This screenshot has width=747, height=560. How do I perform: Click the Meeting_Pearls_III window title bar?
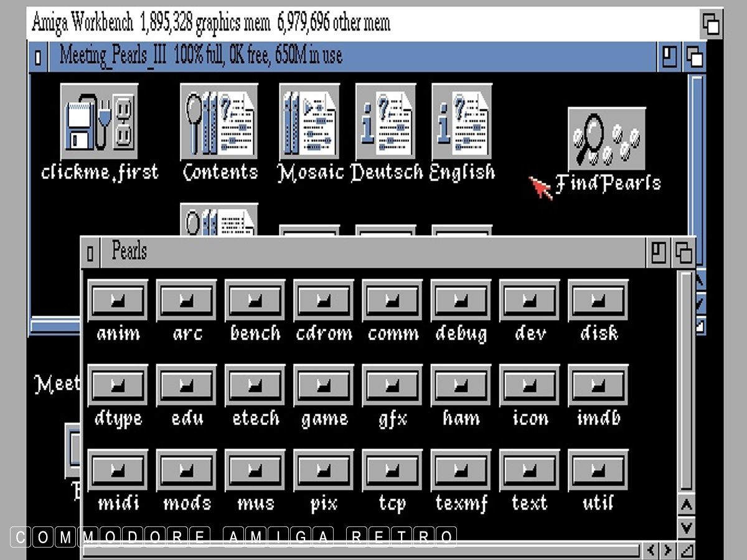click(374, 57)
